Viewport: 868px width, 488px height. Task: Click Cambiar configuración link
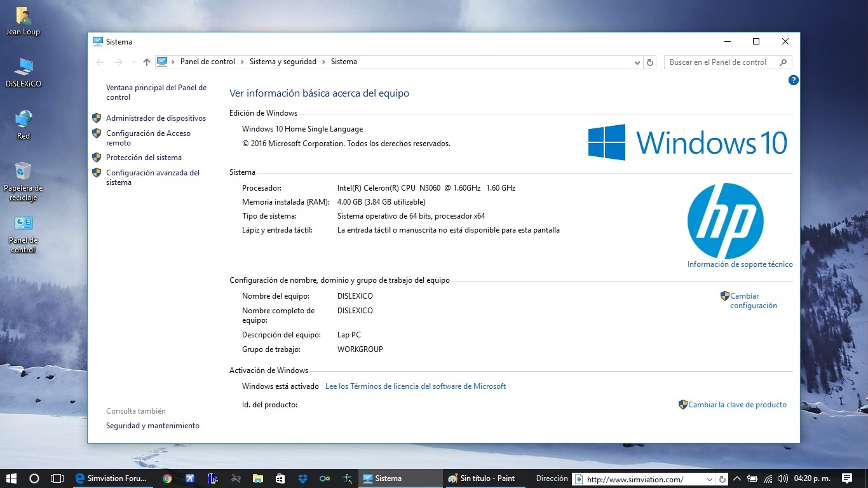[x=754, y=301]
